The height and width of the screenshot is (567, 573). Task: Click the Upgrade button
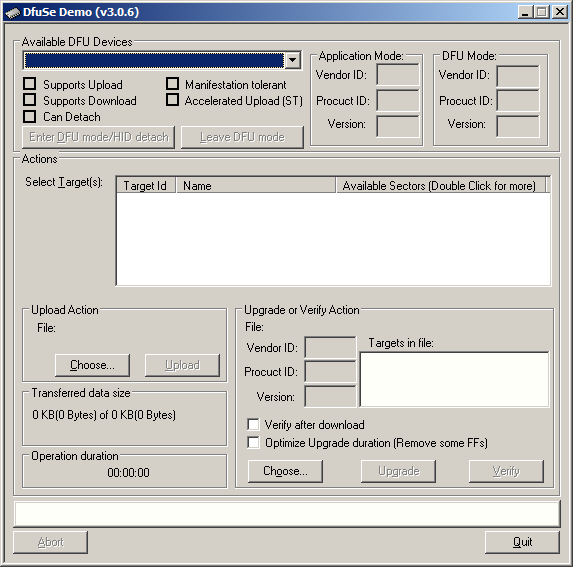398,471
